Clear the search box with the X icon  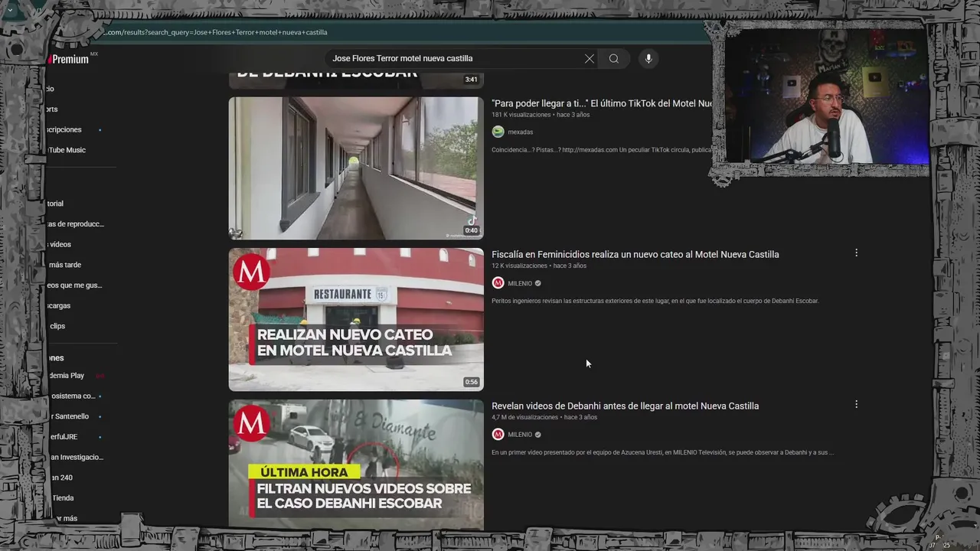(x=589, y=59)
